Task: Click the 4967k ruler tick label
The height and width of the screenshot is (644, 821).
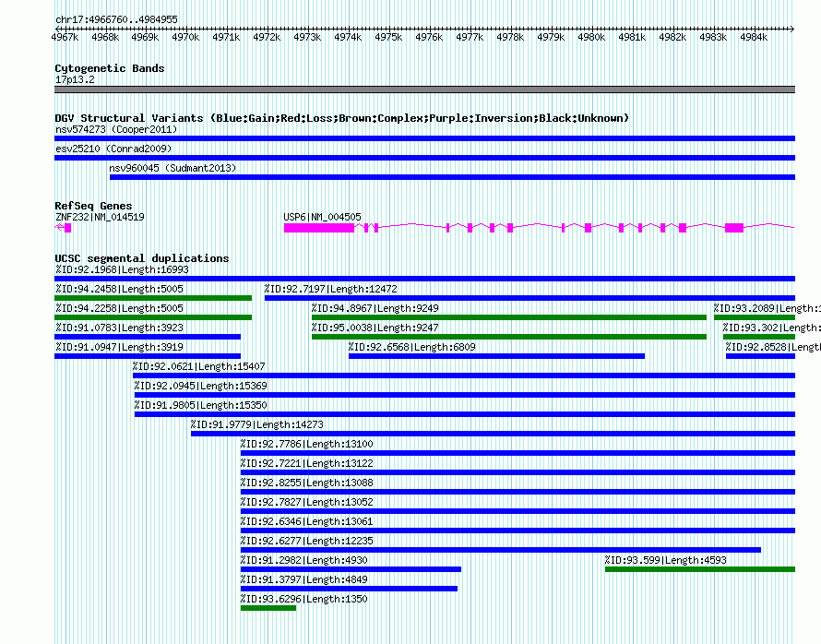Action: point(65,37)
